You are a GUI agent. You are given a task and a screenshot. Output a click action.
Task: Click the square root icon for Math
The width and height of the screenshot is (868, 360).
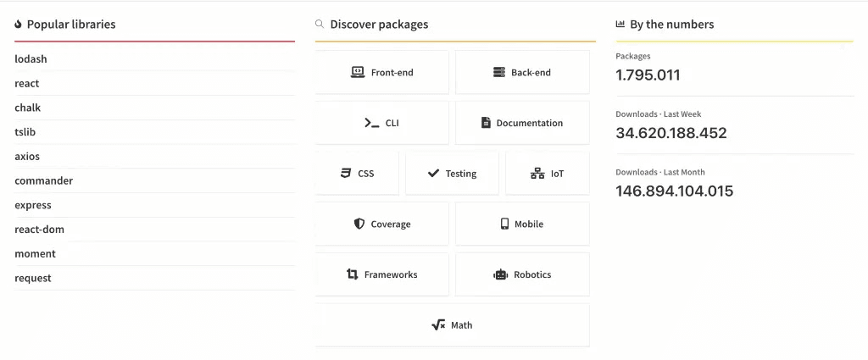(x=438, y=325)
